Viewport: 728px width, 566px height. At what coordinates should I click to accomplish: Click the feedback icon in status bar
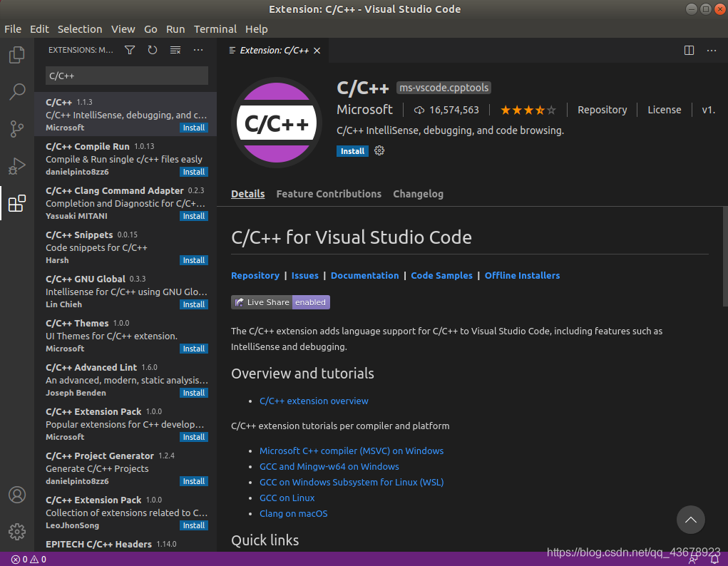[x=693, y=560]
